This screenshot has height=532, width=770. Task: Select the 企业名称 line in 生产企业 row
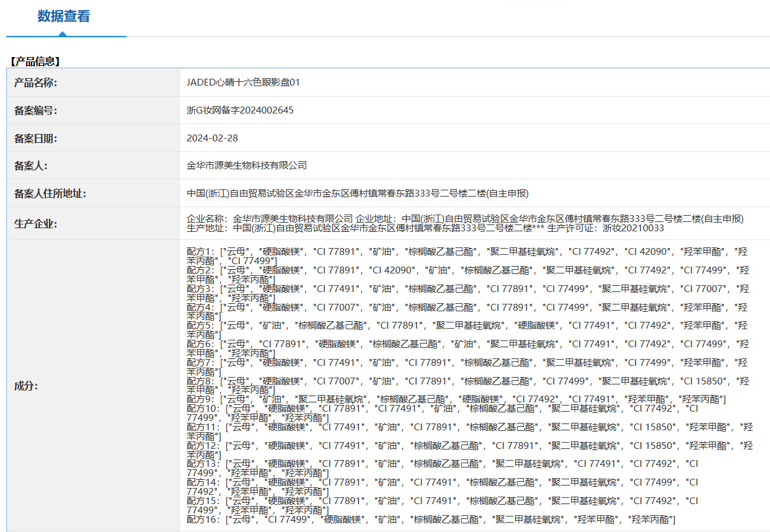(465, 219)
